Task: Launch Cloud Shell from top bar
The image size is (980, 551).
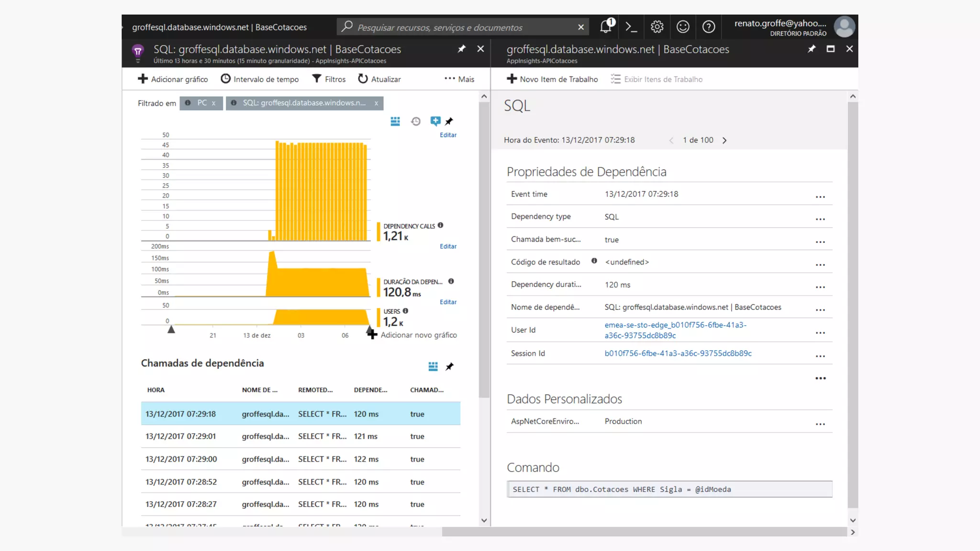Action: pos(631,27)
